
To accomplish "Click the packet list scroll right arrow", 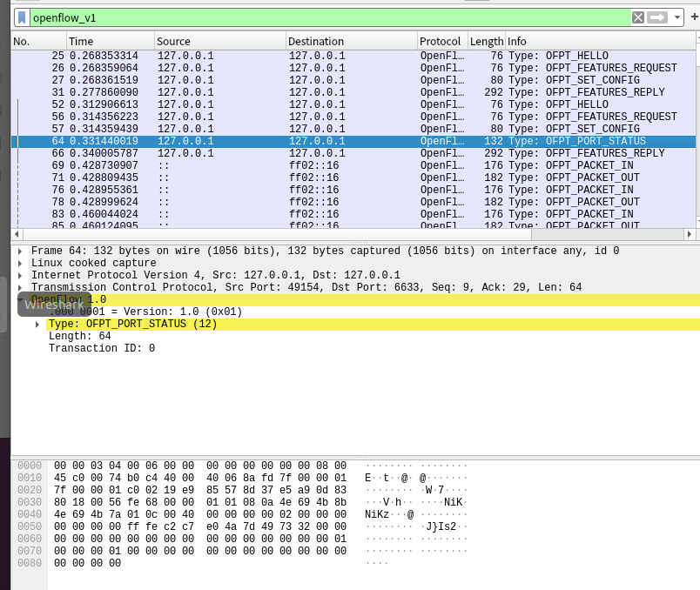I will point(690,234).
